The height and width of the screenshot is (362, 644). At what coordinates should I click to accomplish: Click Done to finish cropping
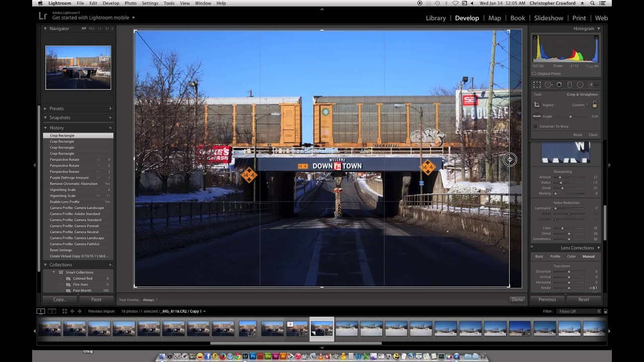pyautogui.click(x=517, y=300)
